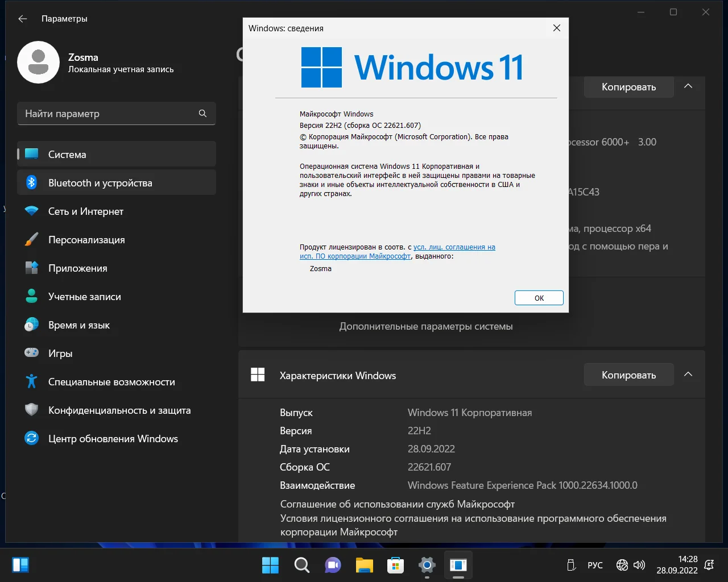Click the Найти параметр search field
Image resolution: width=728 pixels, height=582 pixels.
pos(117,114)
